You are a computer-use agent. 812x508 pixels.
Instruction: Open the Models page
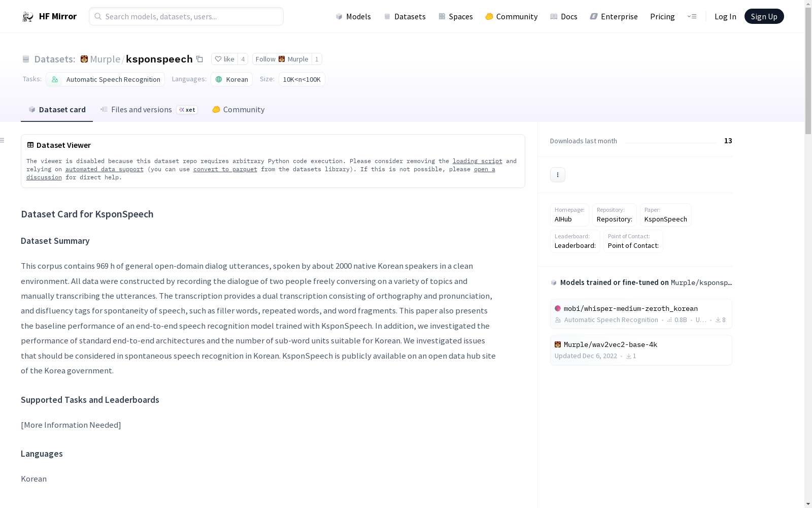click(x=353, y=17)
